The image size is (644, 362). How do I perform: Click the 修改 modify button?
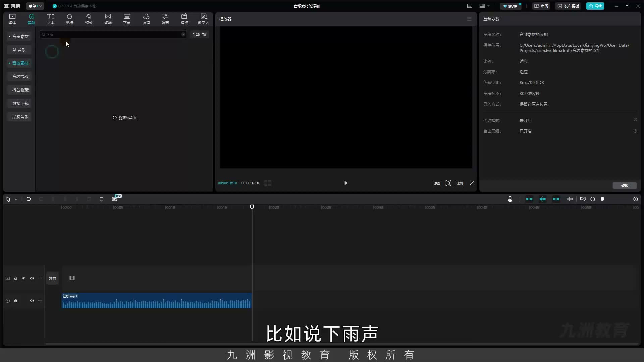click(625, 186)
